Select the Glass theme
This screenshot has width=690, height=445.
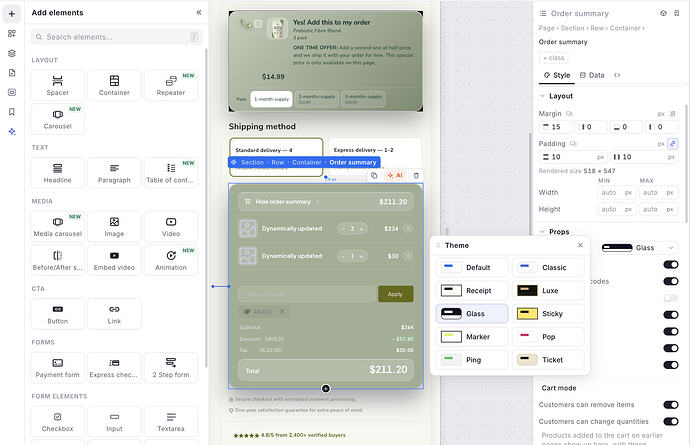[472, 314]
